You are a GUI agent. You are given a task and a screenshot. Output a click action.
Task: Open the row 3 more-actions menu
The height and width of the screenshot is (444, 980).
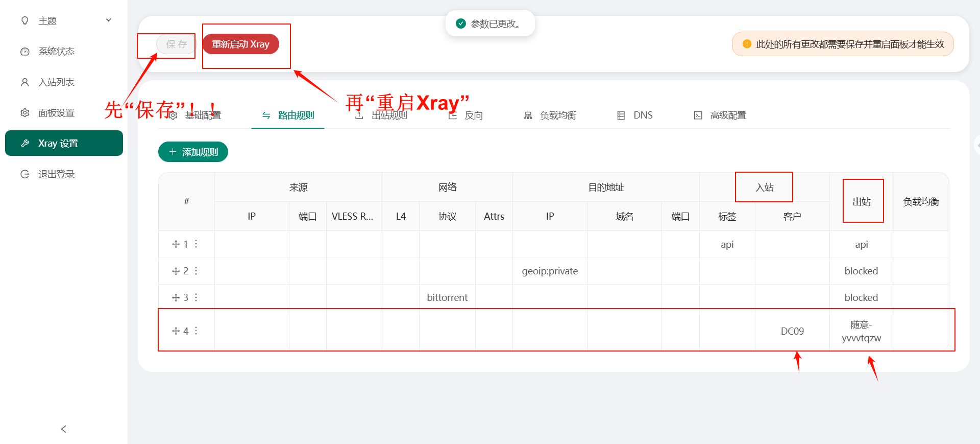pyautogui.click(x=196, y=297)
